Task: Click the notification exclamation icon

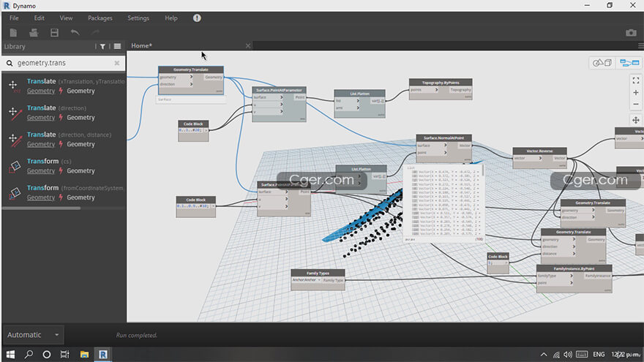Action: click(197, 18)
